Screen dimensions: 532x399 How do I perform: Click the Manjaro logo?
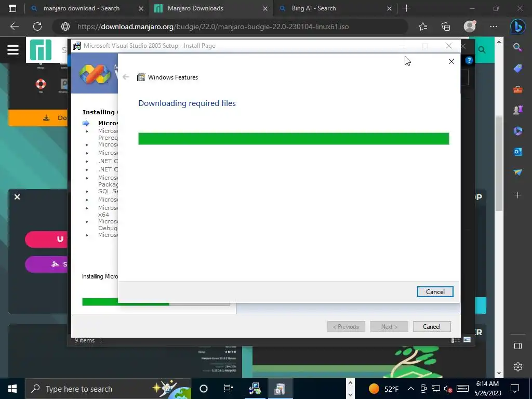pos(41,50)
